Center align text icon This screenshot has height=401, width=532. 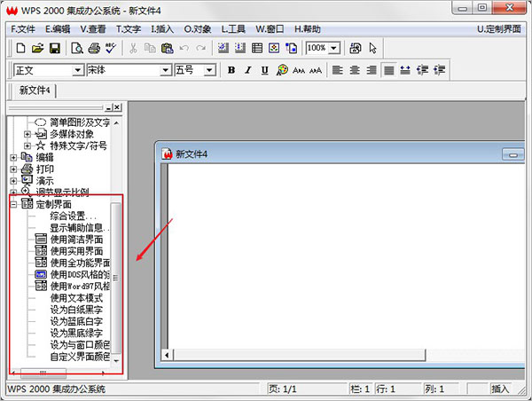pos(355,70)
